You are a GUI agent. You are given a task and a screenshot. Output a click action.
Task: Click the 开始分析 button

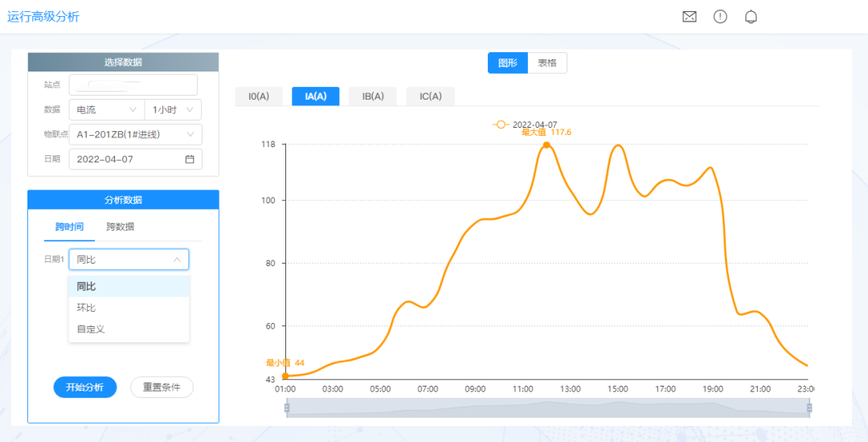(x=85, y=387)
